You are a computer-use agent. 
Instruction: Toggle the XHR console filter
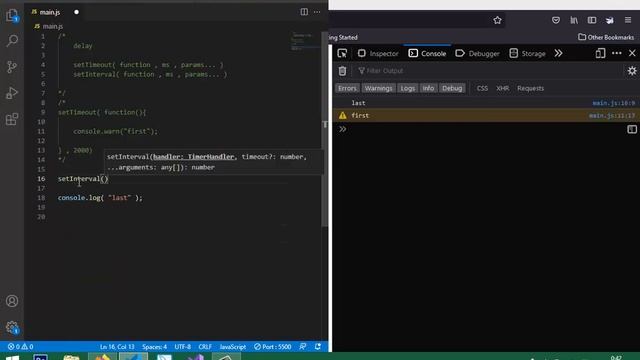[502, 88]
